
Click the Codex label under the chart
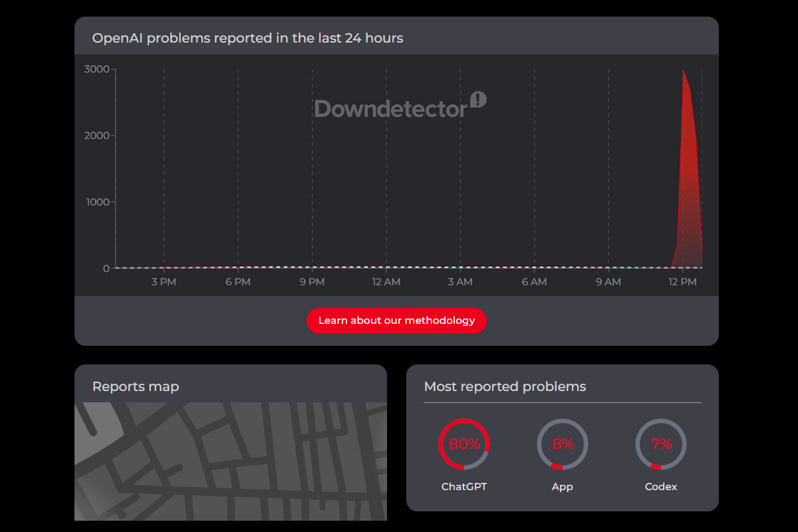pos(661,487)
